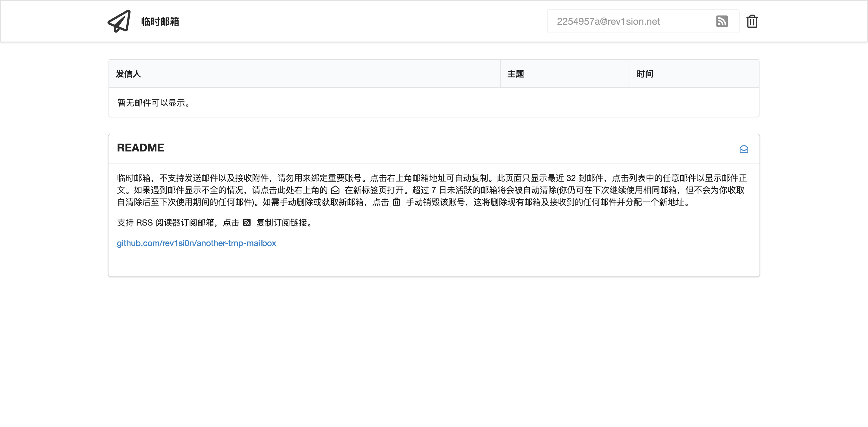Viewport: 868px width, 427px height.
Task: Open README in new tab via envelope icon
Action: [744, 149]
